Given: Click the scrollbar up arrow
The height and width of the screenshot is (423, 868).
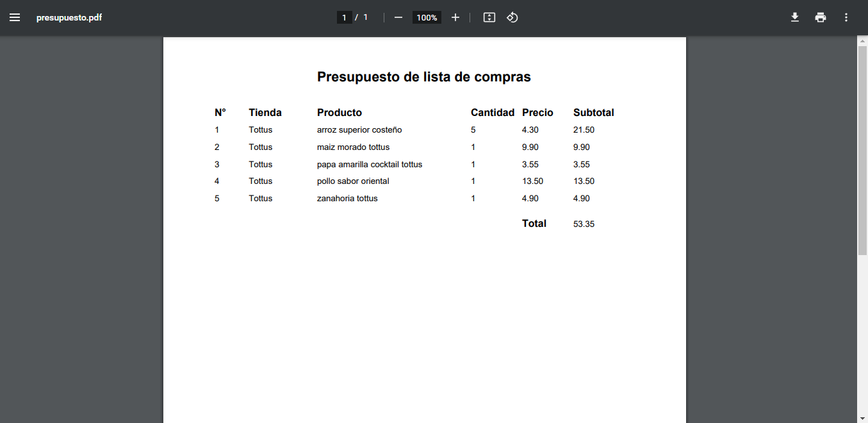Looking at the screenshot, I should click(862, 41).
